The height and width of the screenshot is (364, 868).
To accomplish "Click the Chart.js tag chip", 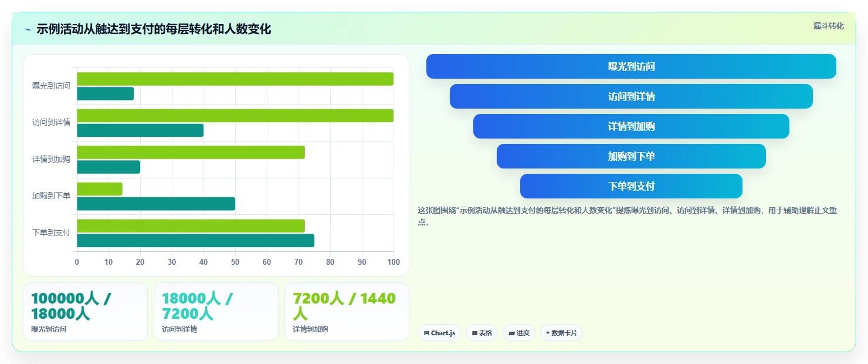I will point(439,333).
